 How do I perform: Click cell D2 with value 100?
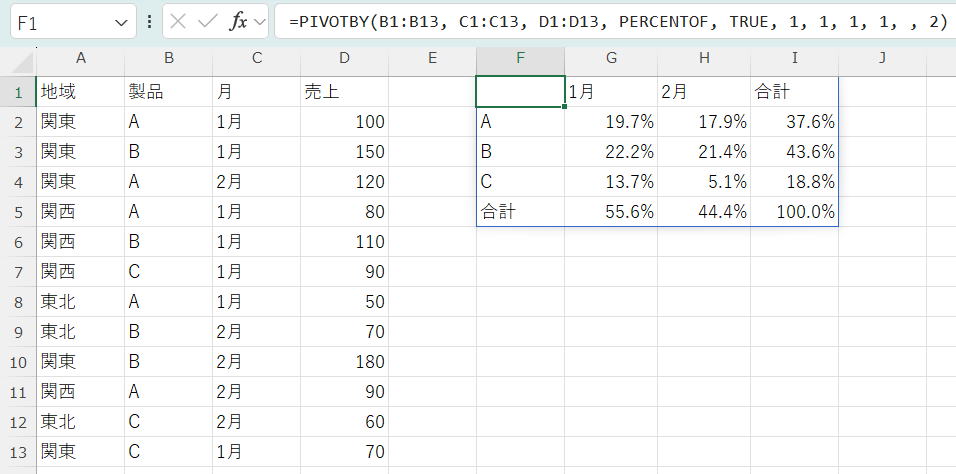[344, 122]
